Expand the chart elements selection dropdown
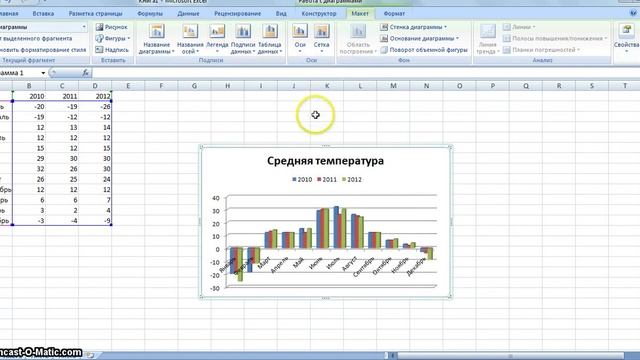This screenshot has width=640, height=360. tap(84, 27)
